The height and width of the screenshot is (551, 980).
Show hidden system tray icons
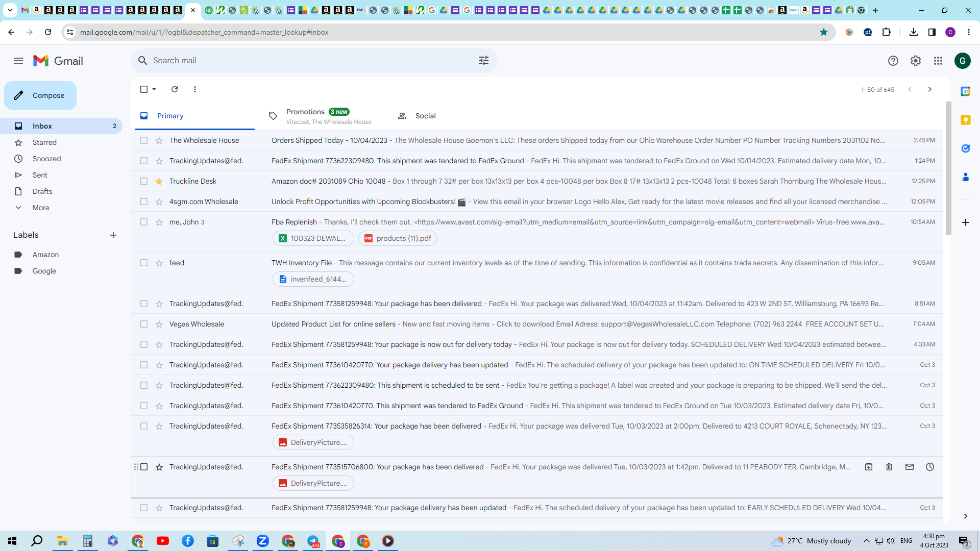pos(866,541)
